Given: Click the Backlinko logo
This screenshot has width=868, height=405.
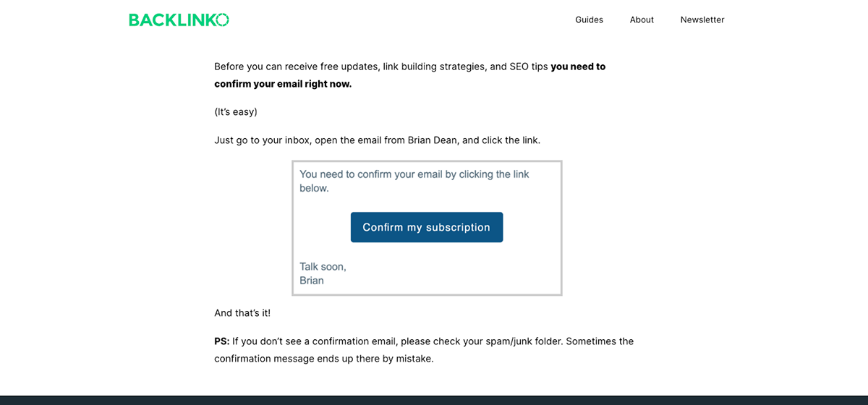Looking at the screenshot, I should pos(178,20).
